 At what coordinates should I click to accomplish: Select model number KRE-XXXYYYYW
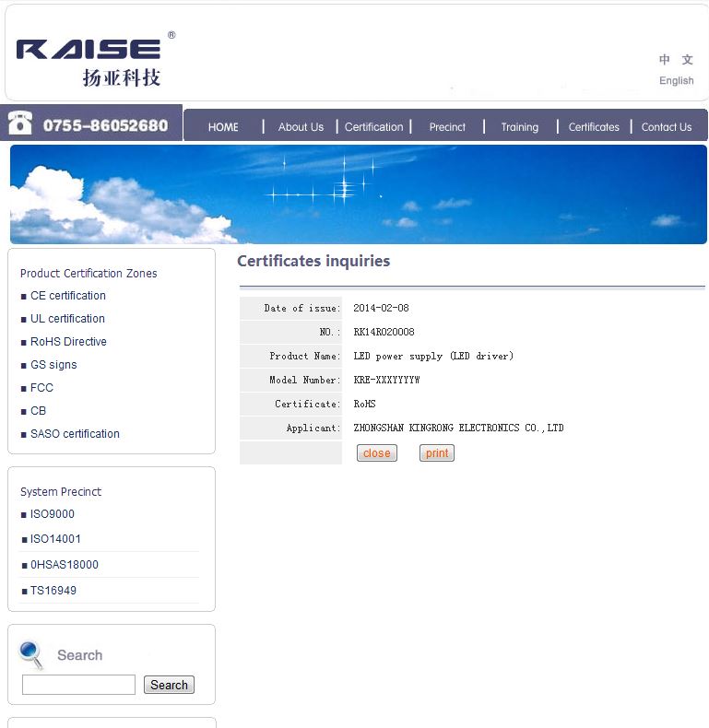[x=386, y=380]
